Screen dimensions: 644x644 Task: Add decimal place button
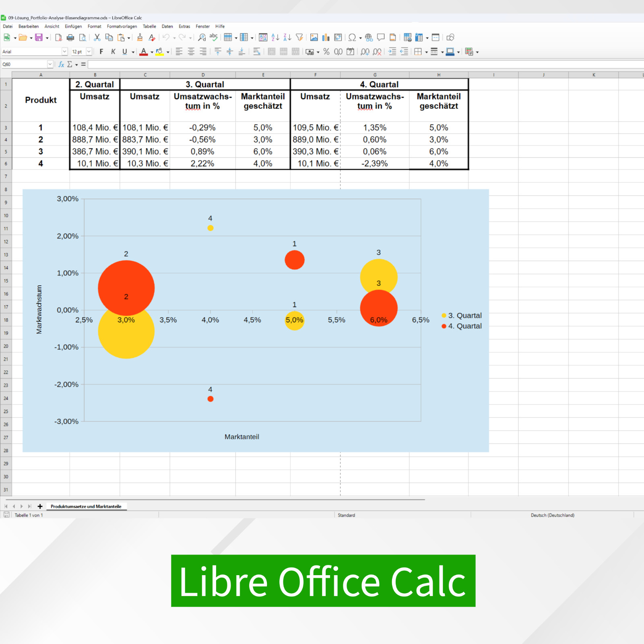pyautogui.click(x=365, y=52)
